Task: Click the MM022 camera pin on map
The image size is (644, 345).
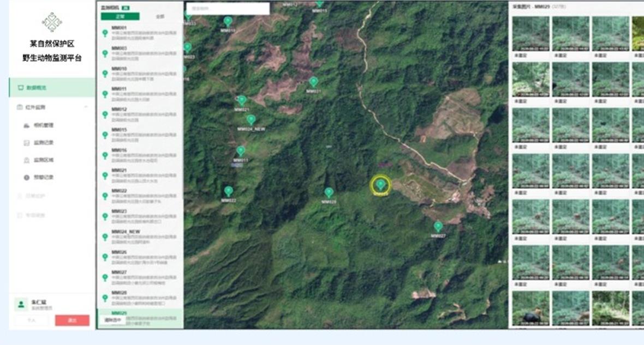Action: (x=228, y=191)
